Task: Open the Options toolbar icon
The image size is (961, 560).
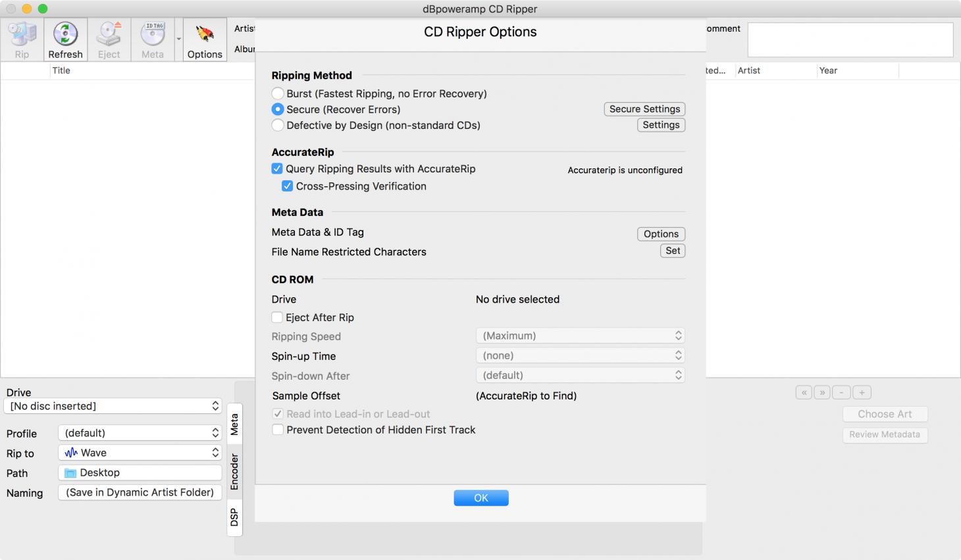Action: click(205, 39)
